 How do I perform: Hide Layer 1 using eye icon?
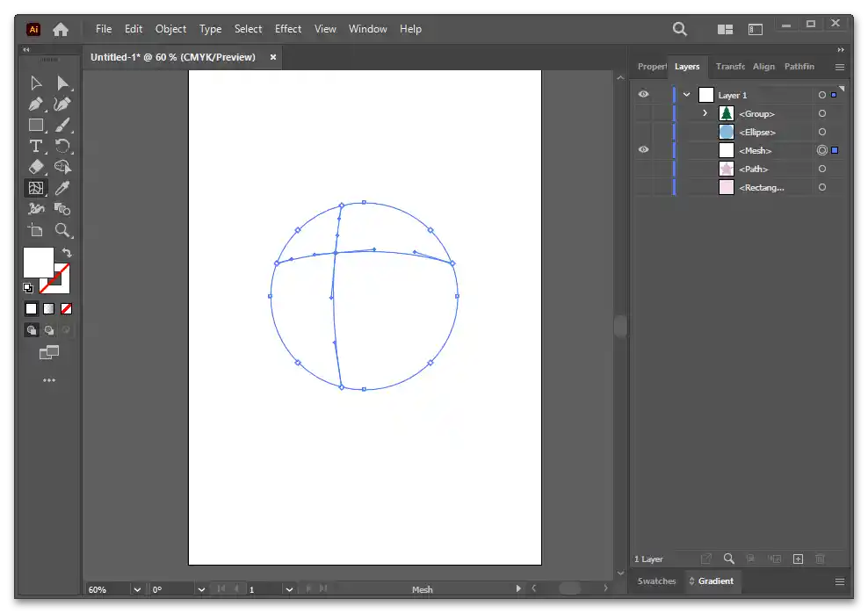pyautogui.click(x=644, y=95)
